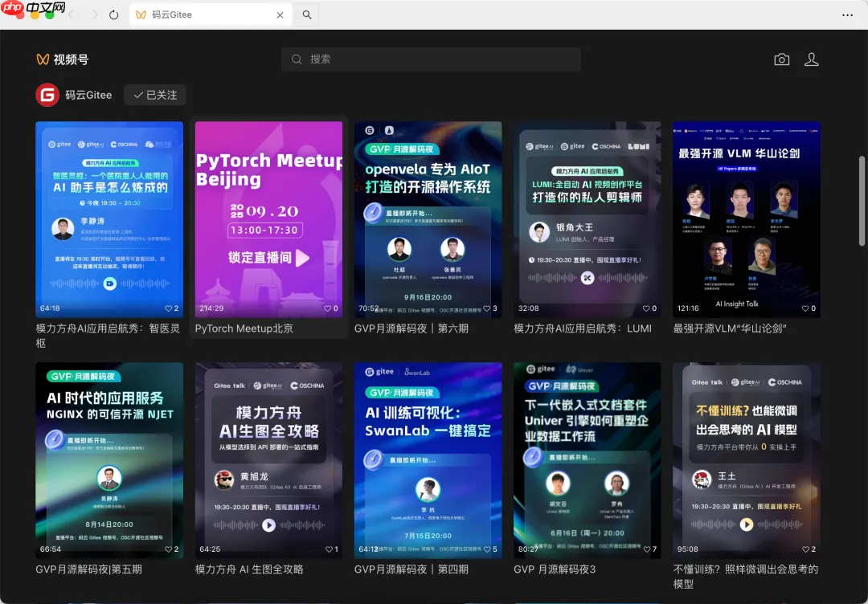Open the browser more options ellipsis menu
Image resolution: width=868 pixels, height=604 pixels.
(x=847, y=14)
